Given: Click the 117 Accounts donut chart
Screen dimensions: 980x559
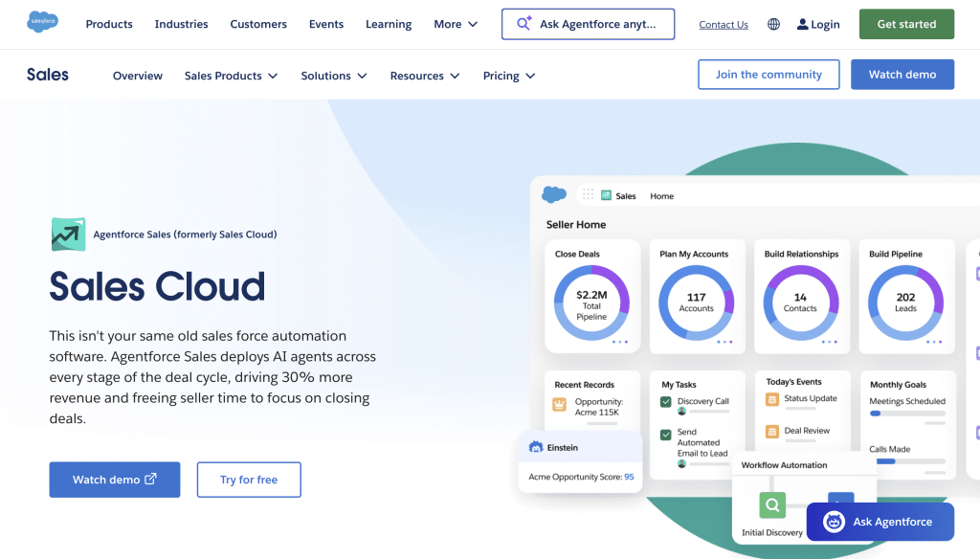Looking at the screenshot, I should coord(697,302).
